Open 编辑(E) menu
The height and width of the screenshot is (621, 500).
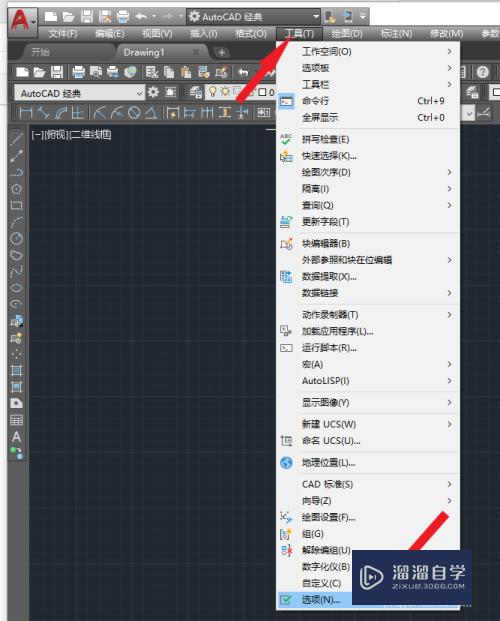point(110,34)
